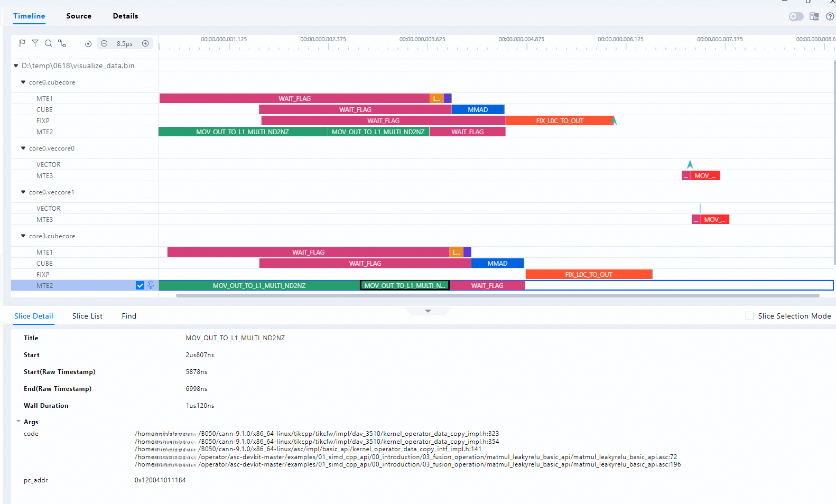Screen dimensions: 836x504
Task: Collapse D:\temp\0618\visualize_data.bin tree node
Action: (16, 66)
